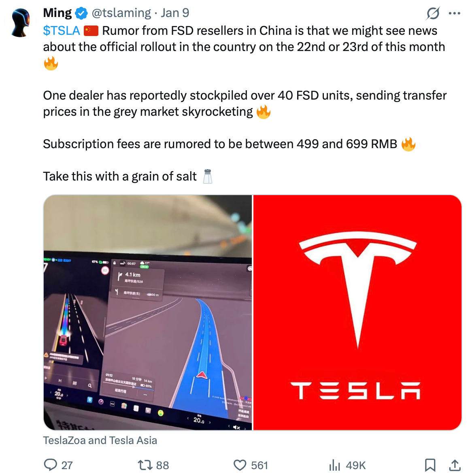View the 49K views analytics icon
Screen dimensions: 468x476
335,465
